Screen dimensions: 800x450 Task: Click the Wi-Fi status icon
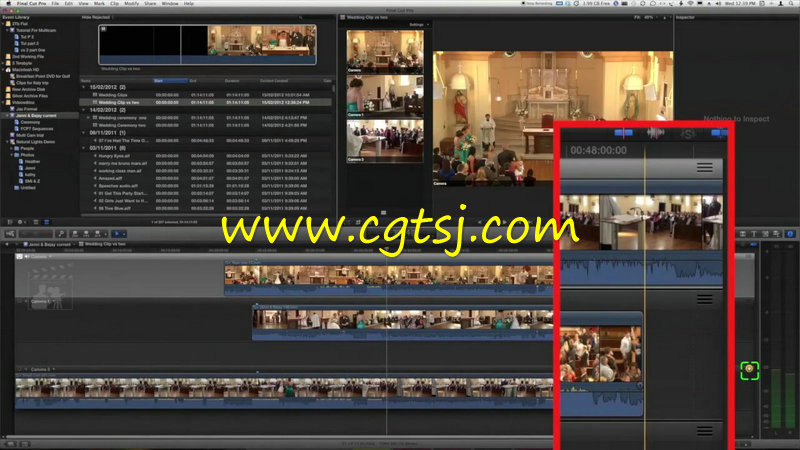(x=690, y=4)
